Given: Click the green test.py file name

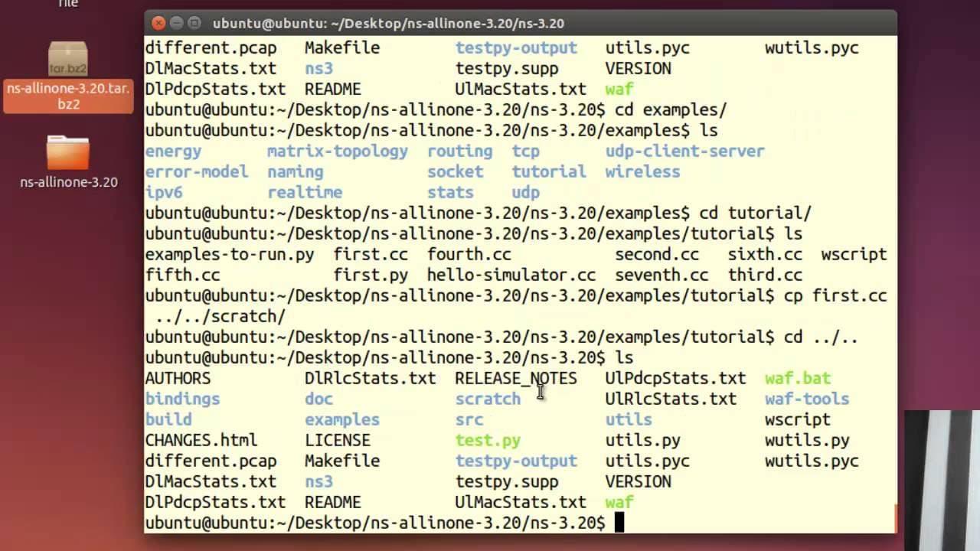Looking at the screenshot, I should click(x=488, y=441).
